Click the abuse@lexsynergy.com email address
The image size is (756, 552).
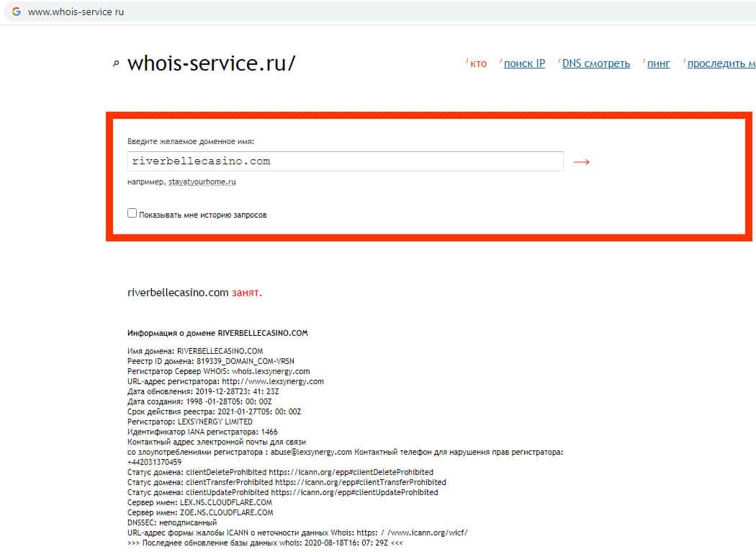(311, 452)
